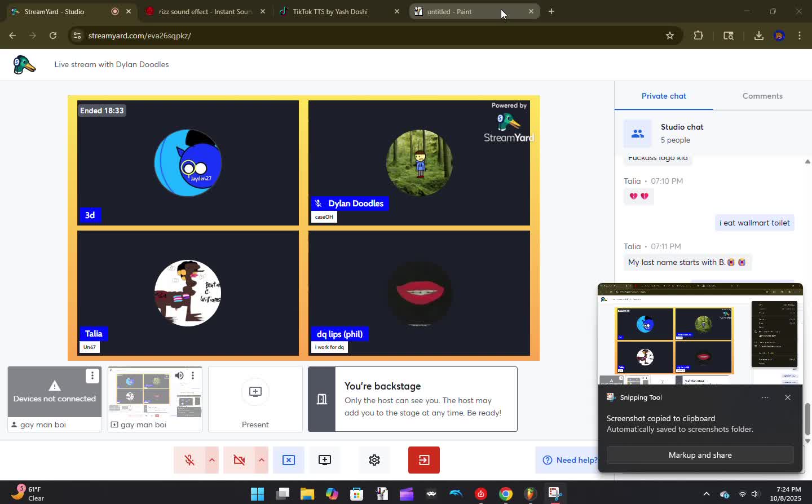The image size is (812, 504).
Task: Open Google Chrome from taskbar
Action: tap(506, 494)
